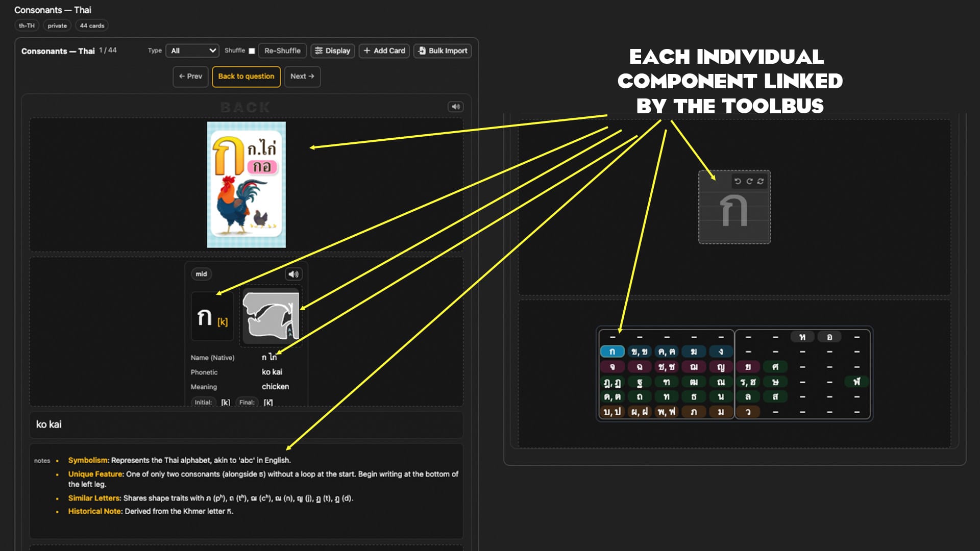The image size is (980, 551).
Task: Select ผ, ฝ cell in chart
Action: coord(639,412)
